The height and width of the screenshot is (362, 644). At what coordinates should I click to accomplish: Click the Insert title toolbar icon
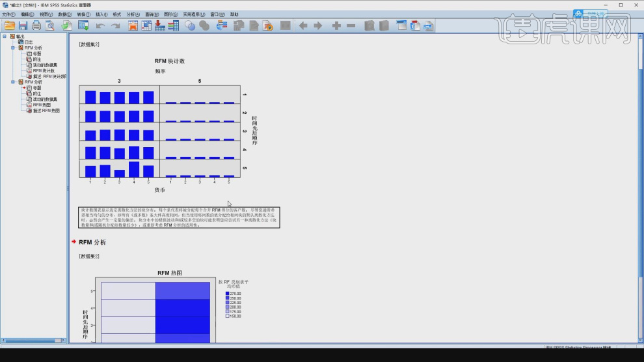(x=415, y=25)
